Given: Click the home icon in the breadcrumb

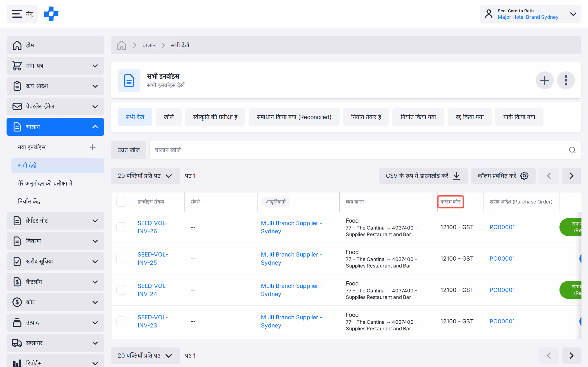Looking at the screenshot, I should (x=121, y=45).
